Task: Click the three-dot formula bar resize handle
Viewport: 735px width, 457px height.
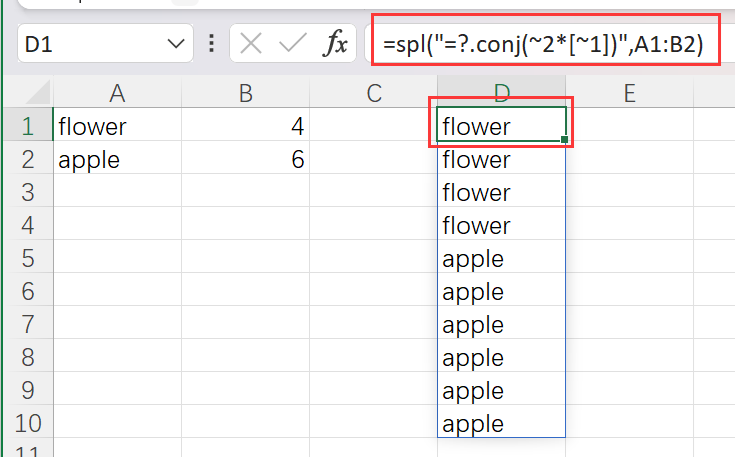Action: pyautogui.click(x=211, y=44)
